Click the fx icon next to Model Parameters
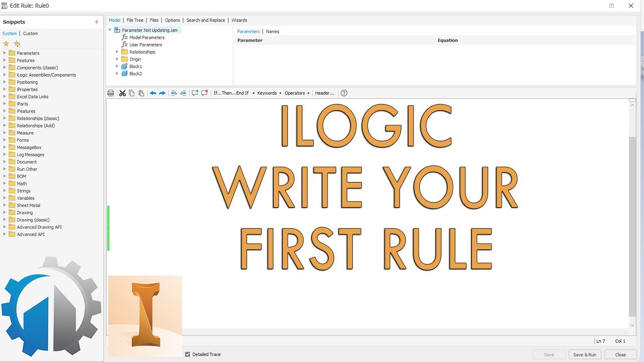The width and height of the screenshot is (644, 362). click(x=125, y=37)
